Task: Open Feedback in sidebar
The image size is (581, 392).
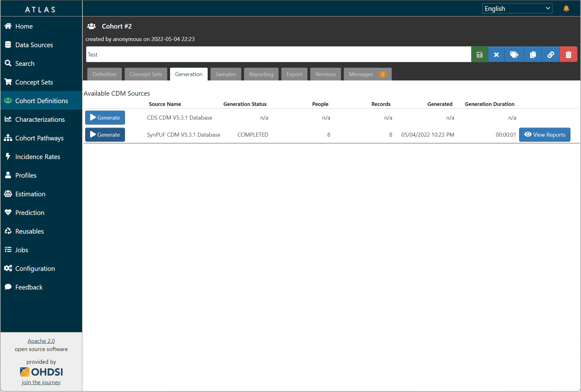Action: 41,287
